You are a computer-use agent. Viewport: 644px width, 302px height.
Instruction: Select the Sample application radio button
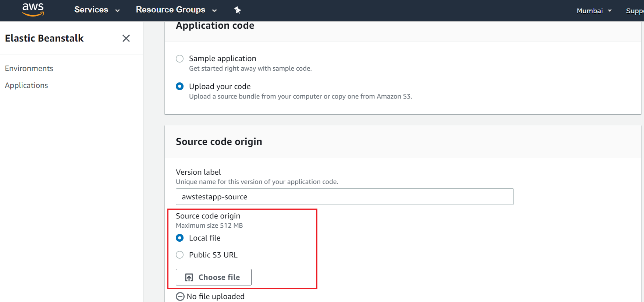(x=179, y=59)
